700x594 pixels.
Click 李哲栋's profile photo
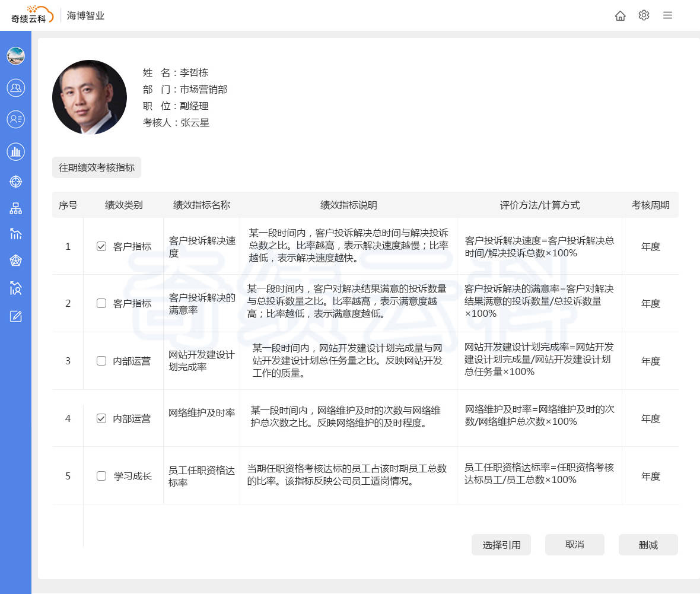[x=89, y=97]
